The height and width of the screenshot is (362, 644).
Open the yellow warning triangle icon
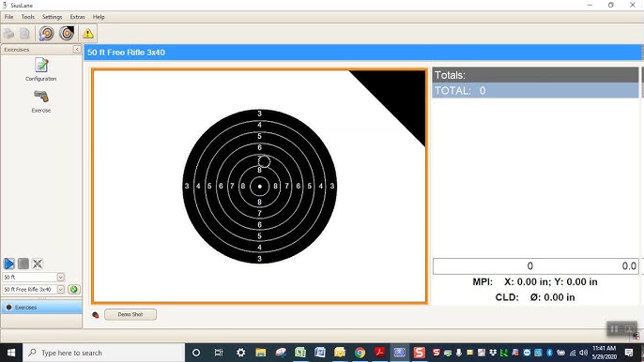click(87, 34)
